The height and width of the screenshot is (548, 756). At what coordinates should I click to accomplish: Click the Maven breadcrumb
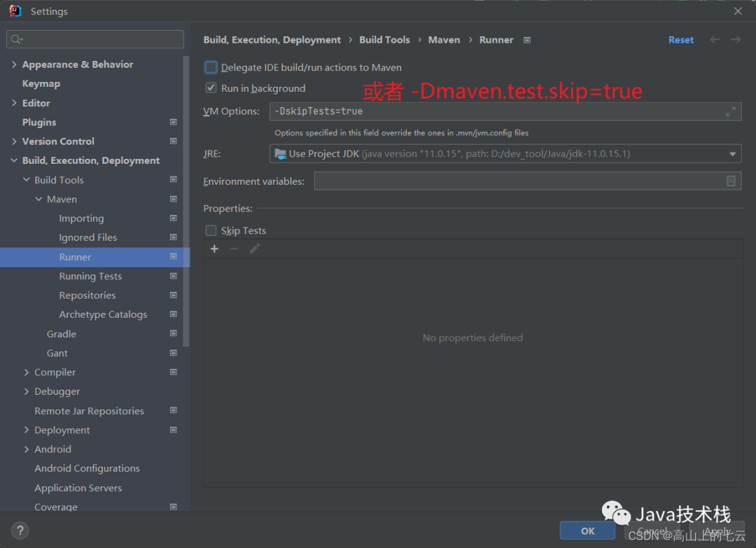(x=444, y=40)
